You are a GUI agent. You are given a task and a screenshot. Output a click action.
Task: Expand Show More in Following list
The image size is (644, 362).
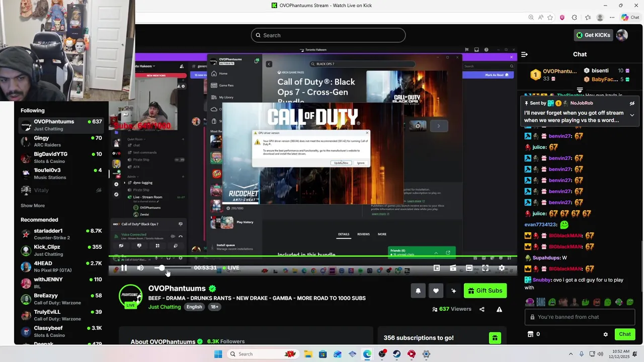33,206
